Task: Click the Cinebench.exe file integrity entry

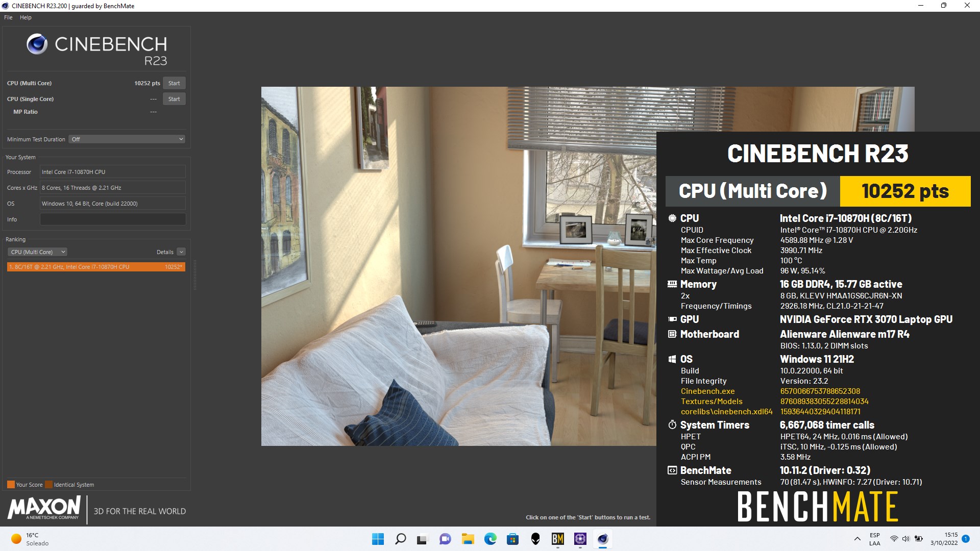Action: tap(707, 391)
